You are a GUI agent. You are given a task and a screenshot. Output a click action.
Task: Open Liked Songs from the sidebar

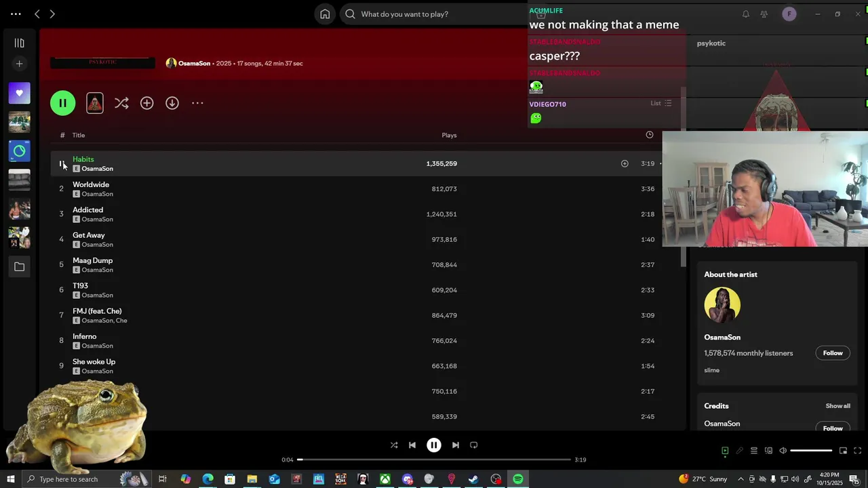19,93
